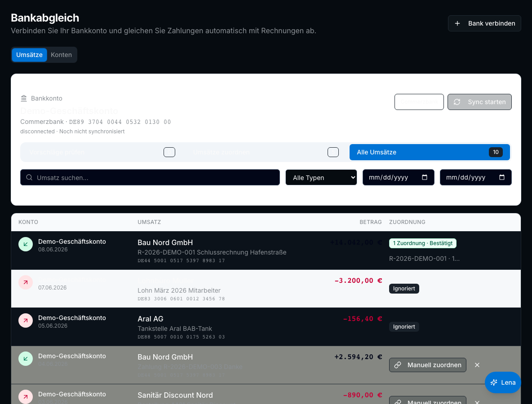
Task: Click IBAN DE83 3006 0601 0012 3456 78
Action: point(181,299)
